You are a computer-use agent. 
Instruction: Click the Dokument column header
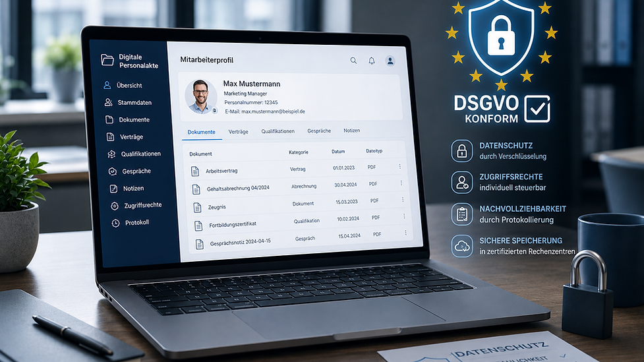click(200, 154)
